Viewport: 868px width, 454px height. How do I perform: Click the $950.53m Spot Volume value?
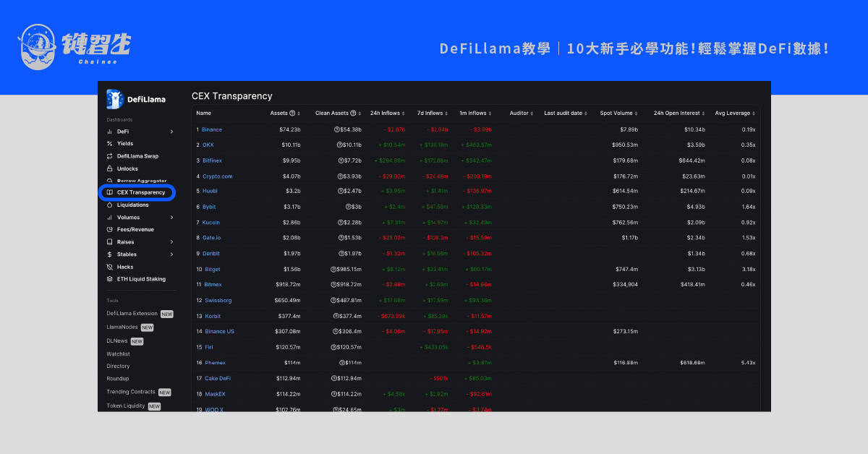[625, 145]
